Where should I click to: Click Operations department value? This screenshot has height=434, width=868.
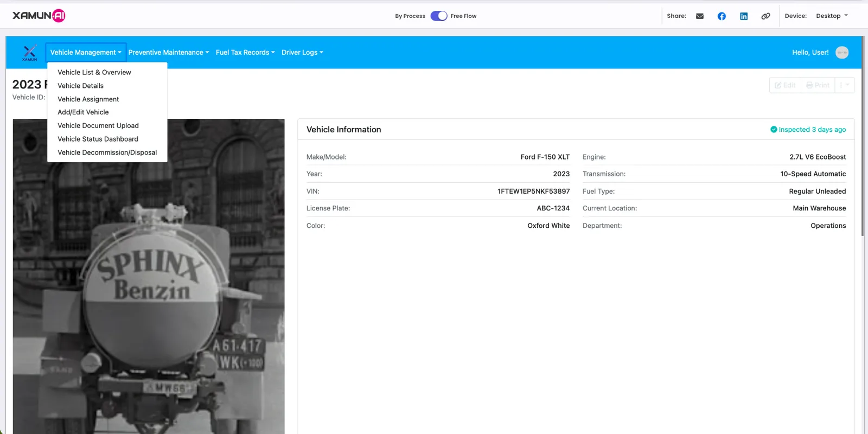pos(828,226)
